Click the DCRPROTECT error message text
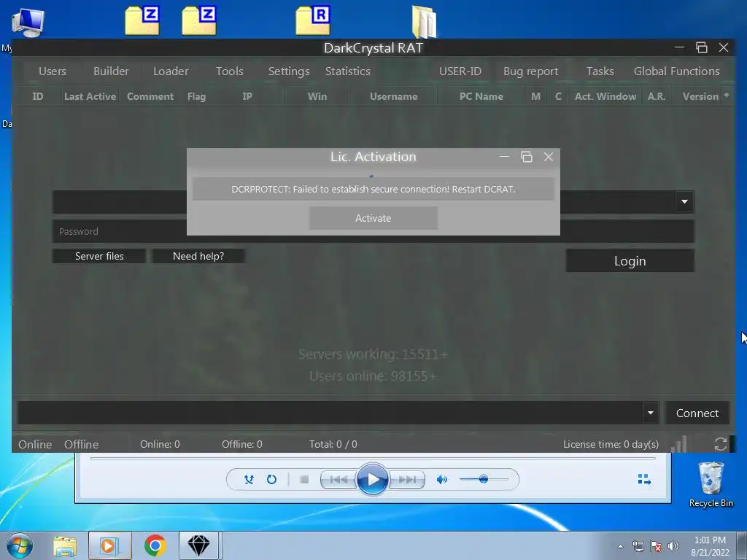 point(373,189)
